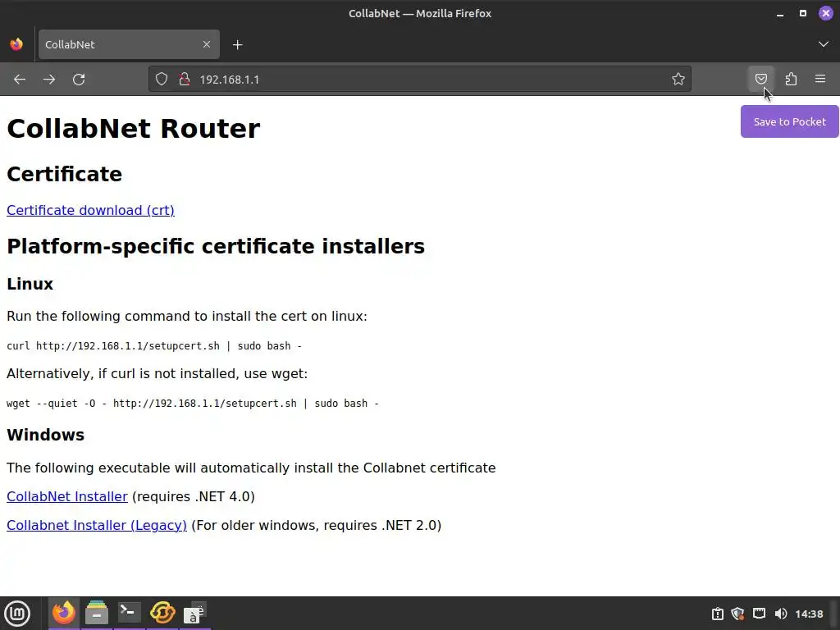This screenshot has height=630, width=840.
Task: Open the clipboard-style tray icon
Action: 717,614
